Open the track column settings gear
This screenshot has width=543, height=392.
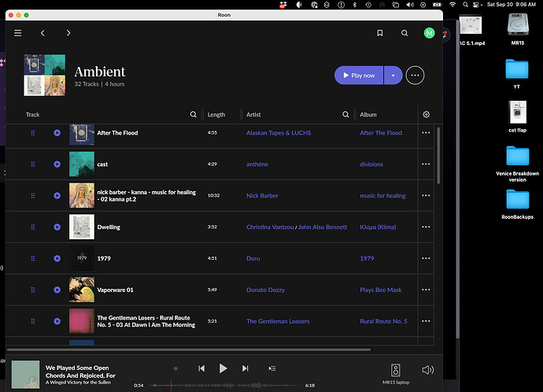[x=426, y=114]
